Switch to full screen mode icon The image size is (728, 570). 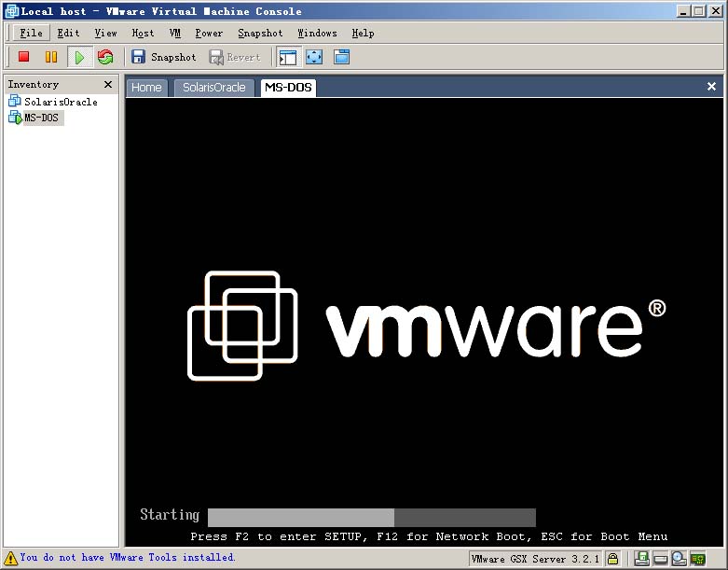(314, 57)
